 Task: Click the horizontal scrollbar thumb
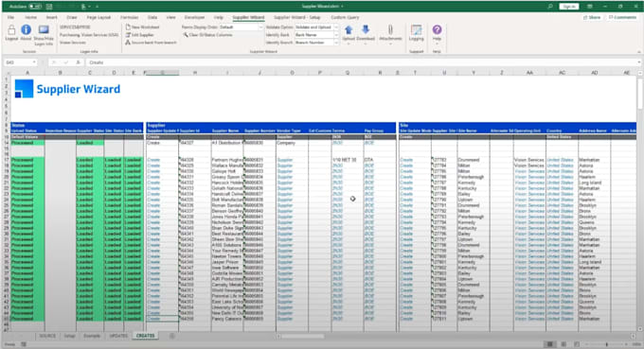click(303, 337)
